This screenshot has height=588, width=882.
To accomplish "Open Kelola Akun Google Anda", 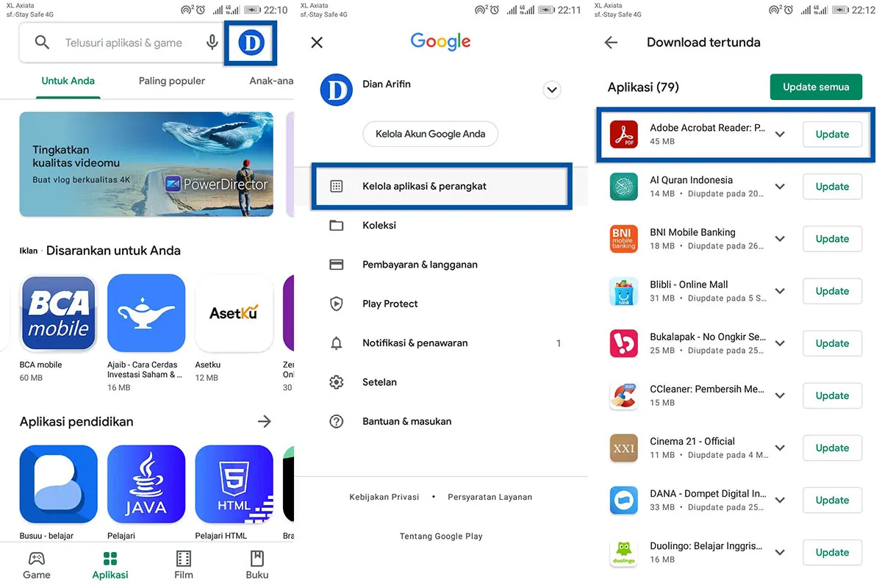I will [430, 134].
